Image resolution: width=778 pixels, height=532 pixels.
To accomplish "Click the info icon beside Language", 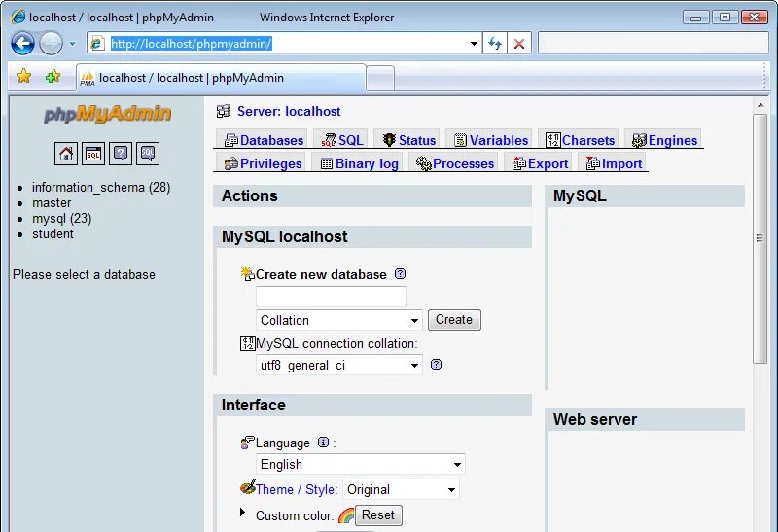I will [323, 442].
